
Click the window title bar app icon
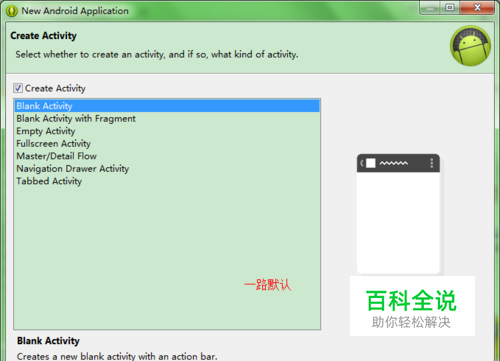pyautogui.click(x=12, y=11)
